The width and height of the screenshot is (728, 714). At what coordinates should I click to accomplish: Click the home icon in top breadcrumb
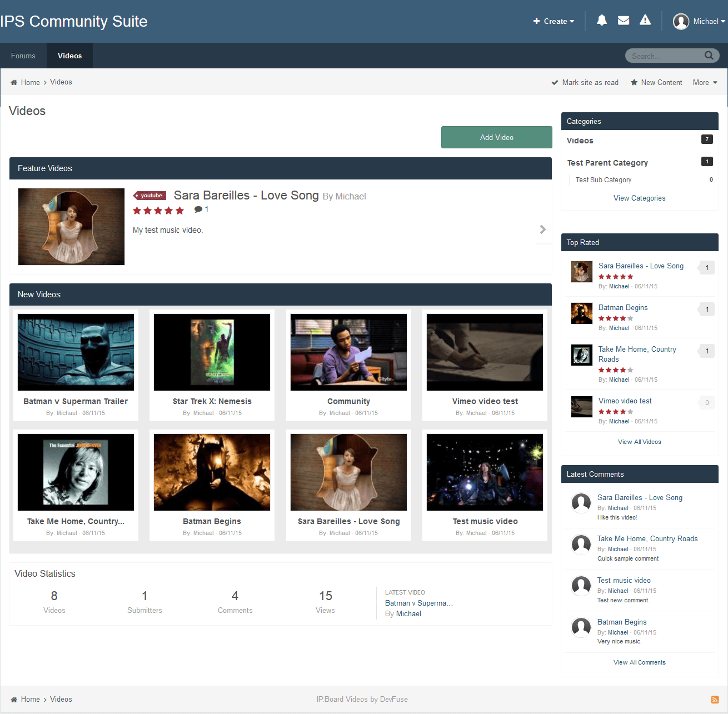click(x=14, y=83)
